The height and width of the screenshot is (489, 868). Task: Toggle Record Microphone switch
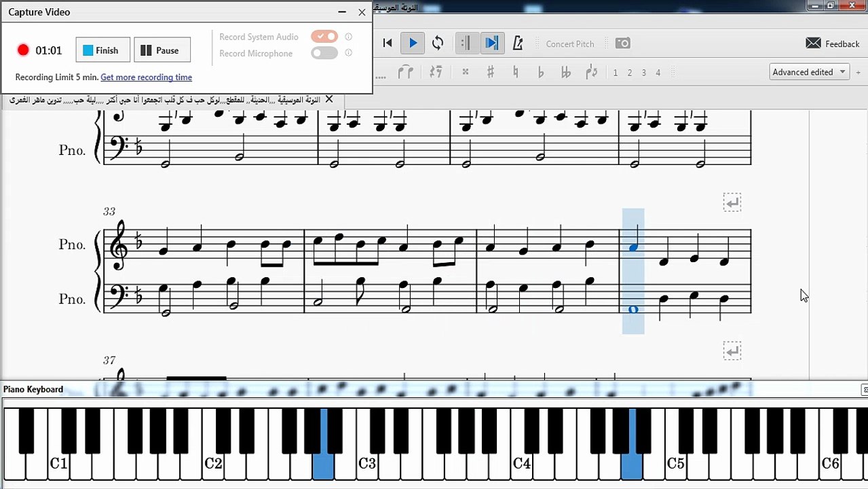pos(324,53)
